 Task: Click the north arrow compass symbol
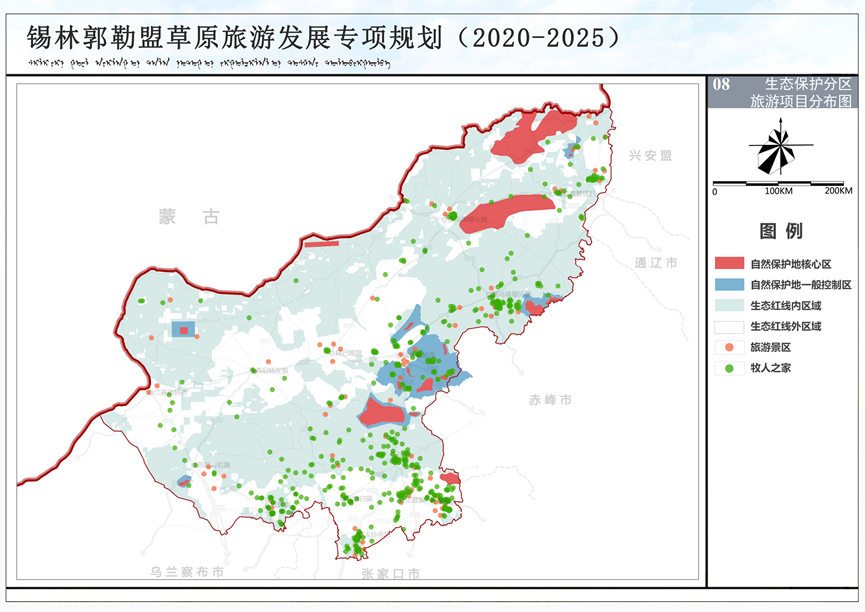tap(778, 151)
